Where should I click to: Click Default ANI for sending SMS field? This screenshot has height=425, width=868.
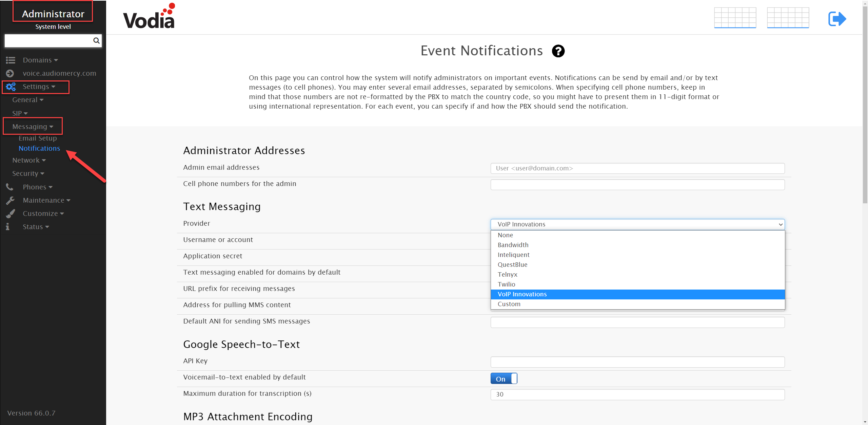coord(637,322)
